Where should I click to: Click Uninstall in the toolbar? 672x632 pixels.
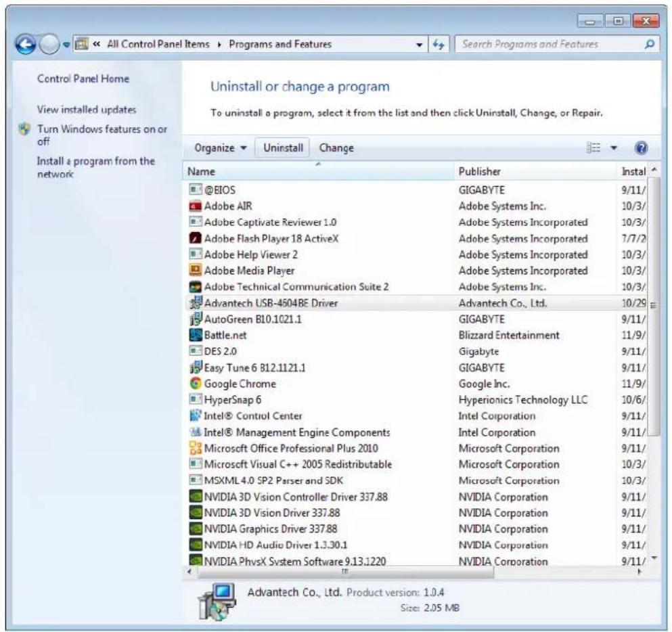[x=283, y=148]
